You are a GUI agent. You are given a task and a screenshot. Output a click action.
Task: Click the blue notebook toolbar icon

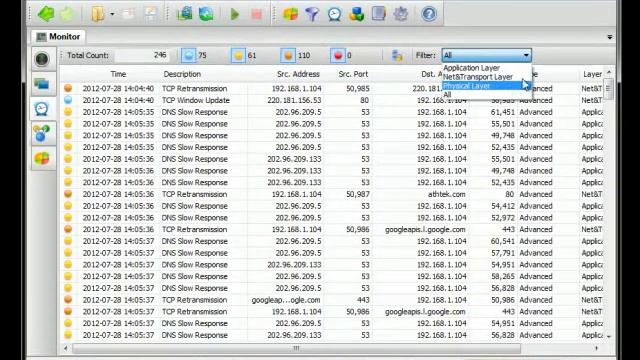378,14
